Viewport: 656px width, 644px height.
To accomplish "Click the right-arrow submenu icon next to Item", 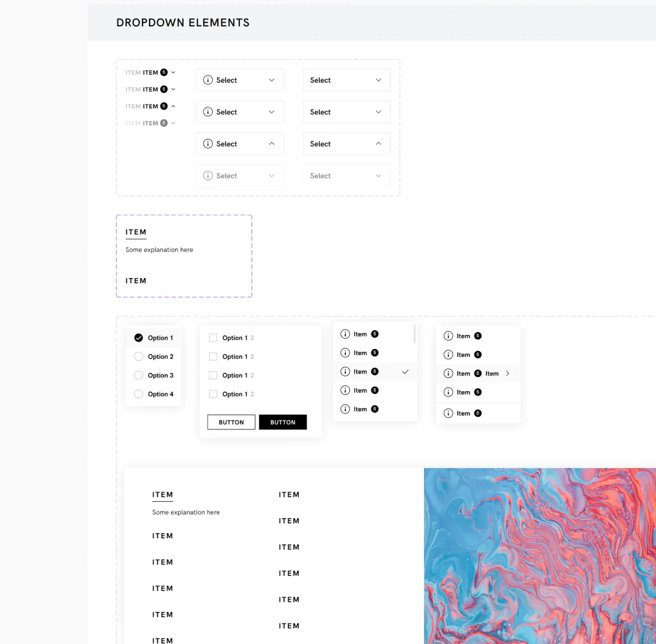I will click(507, 373).
